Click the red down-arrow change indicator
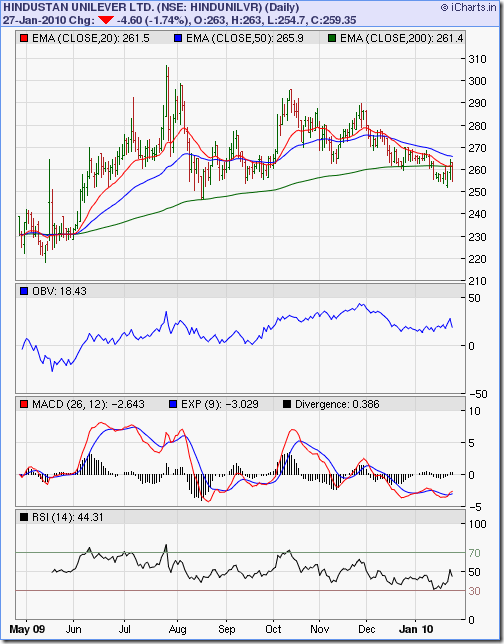 [x=106, y=20]
